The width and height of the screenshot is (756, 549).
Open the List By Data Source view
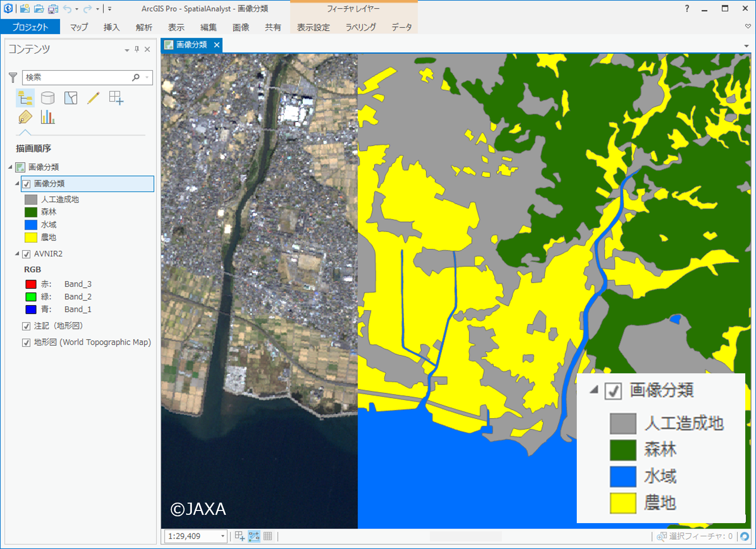pyautogui.click(x=48, y=98)
